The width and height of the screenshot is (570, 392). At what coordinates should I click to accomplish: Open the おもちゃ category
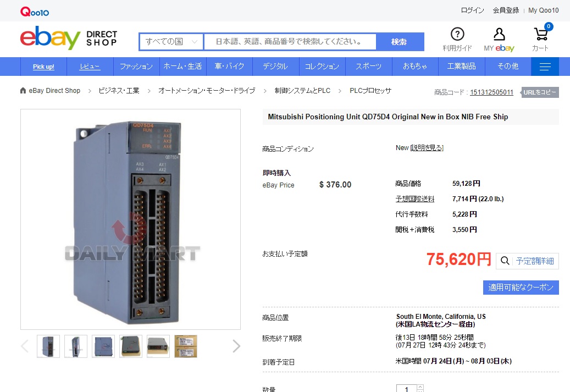click(x=415, y=66)
